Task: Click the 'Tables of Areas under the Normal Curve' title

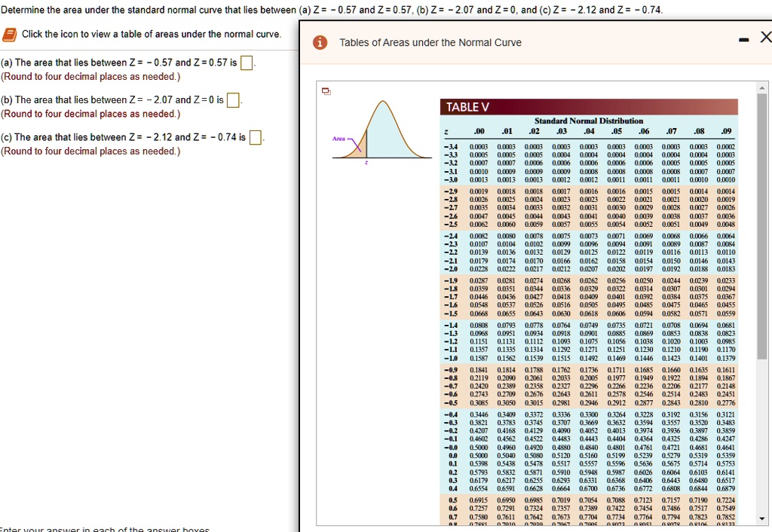Action: click(x=430, y=43)
